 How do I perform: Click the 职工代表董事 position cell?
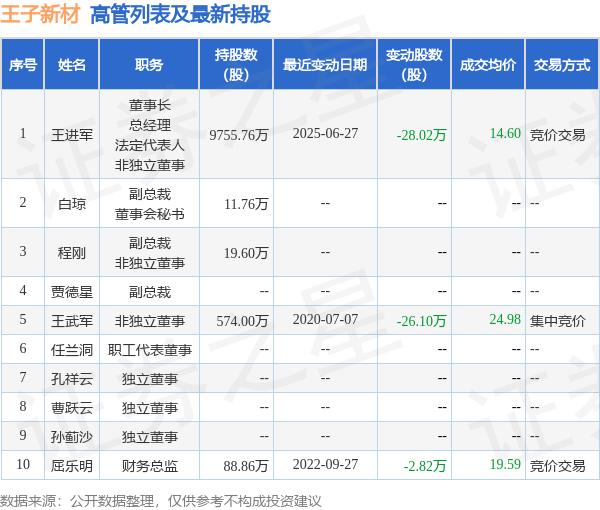pyautogui.click(x=150, y=350)
